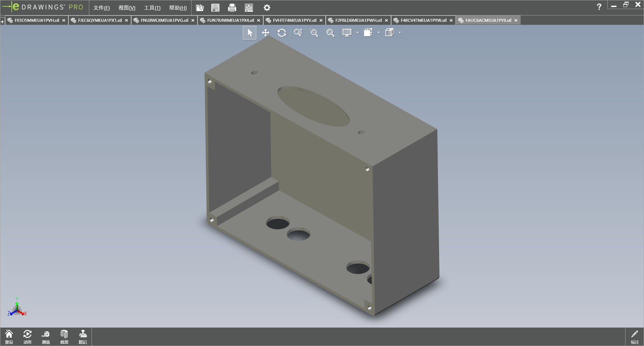
Task: Save the file with floppy disk icon
Action: (215, 8)
